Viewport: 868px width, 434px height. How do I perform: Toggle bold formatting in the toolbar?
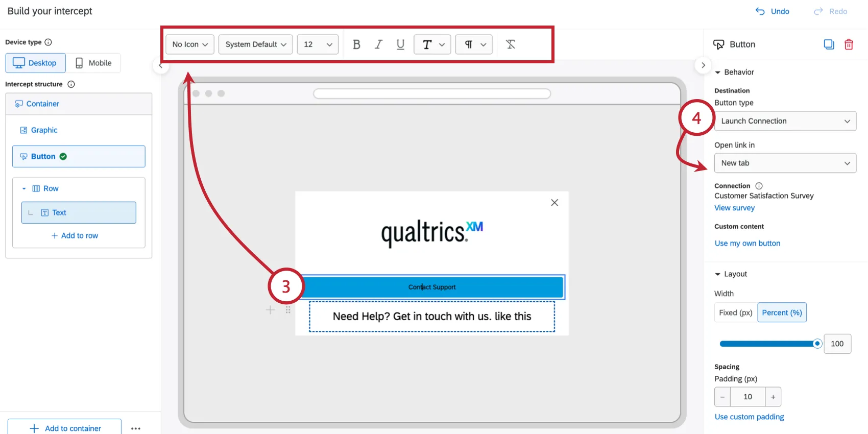tap(356, 44)
